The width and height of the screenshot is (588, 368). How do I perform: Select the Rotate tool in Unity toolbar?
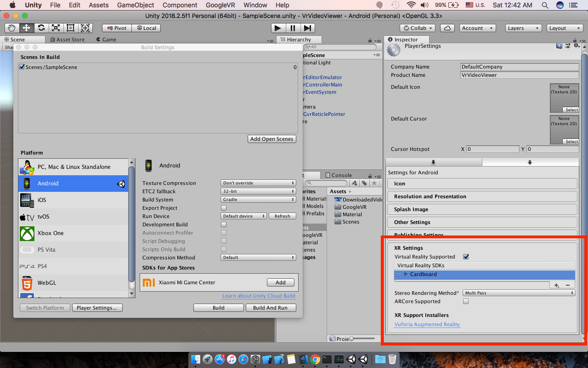tap(41, 28)
